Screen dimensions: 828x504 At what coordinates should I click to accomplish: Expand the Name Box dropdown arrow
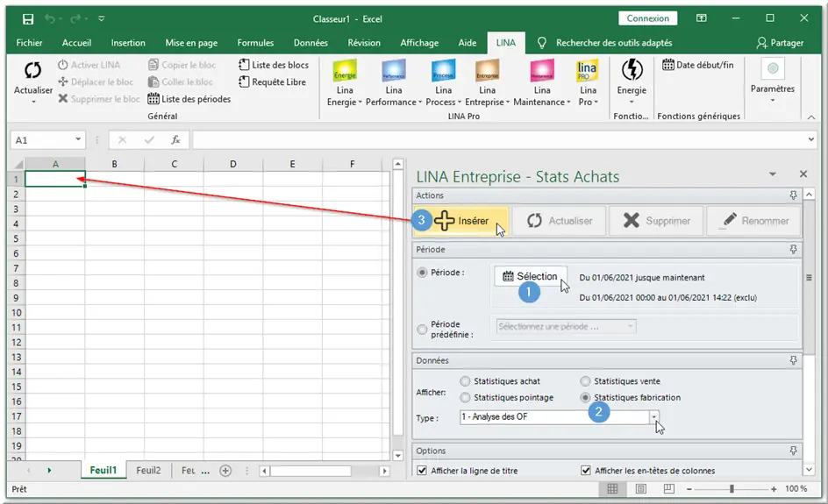point(78,139)
